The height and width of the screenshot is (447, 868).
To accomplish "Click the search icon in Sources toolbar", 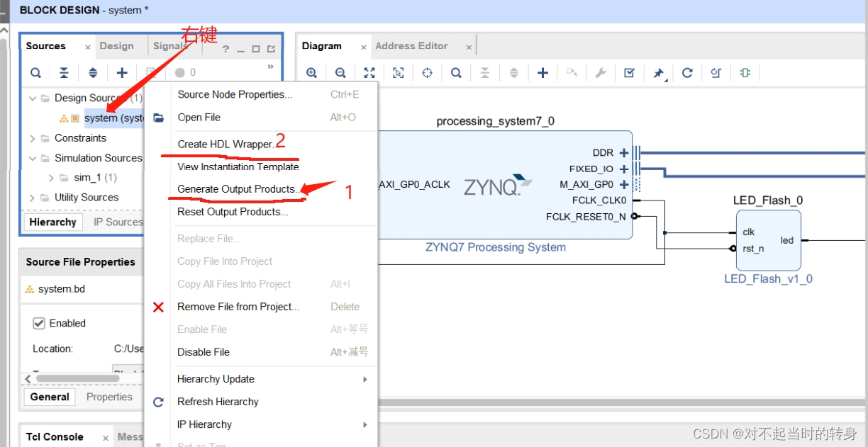I will [x=35, y=72].
